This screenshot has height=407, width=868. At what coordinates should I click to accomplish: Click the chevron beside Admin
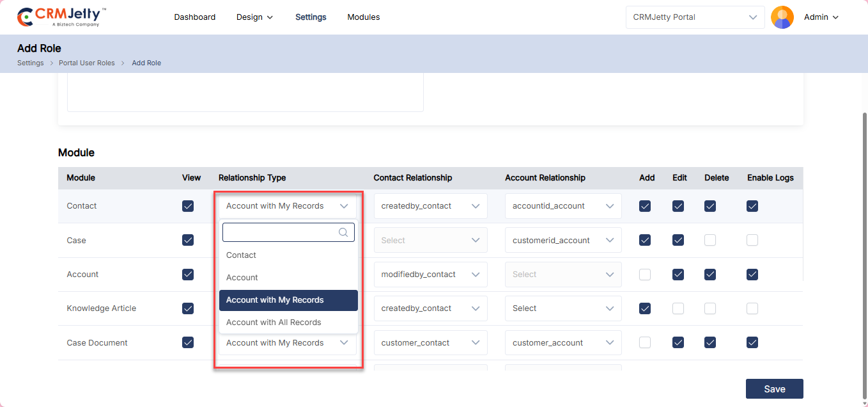tap(835, 17)
